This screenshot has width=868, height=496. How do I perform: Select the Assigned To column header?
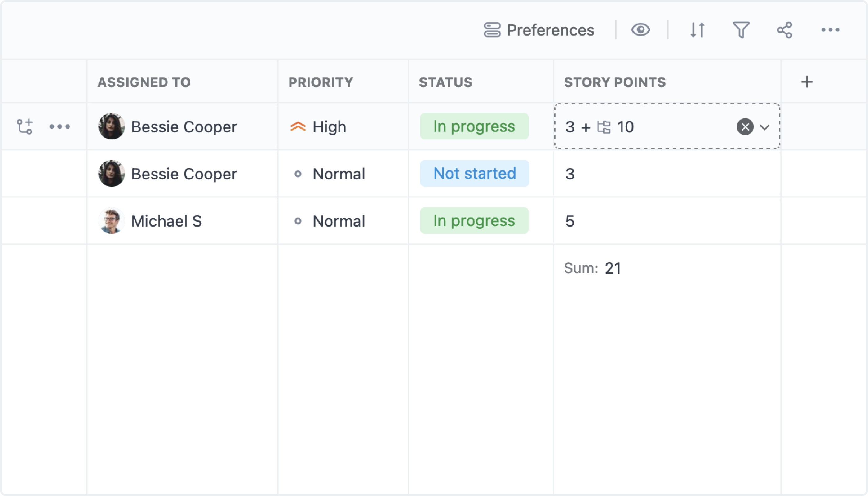tap(144, 82)
